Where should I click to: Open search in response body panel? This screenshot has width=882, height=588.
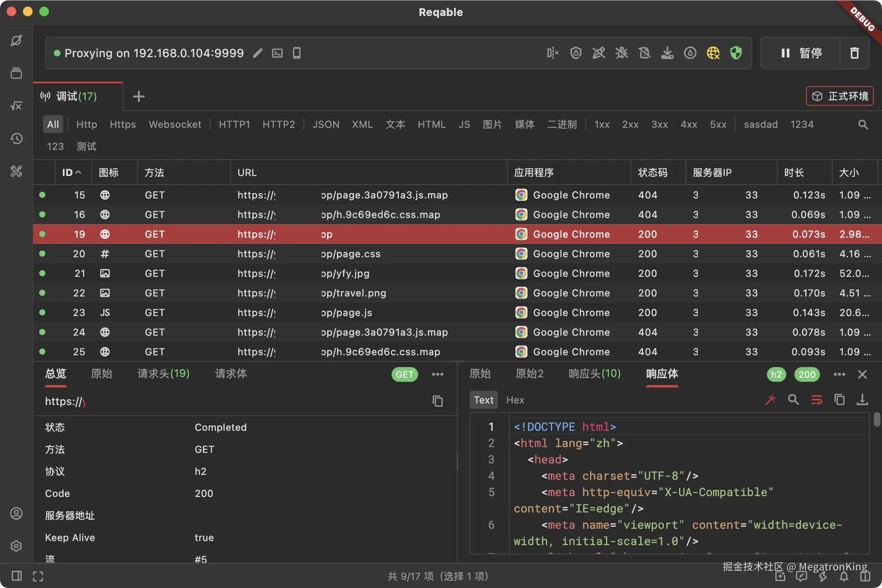[x=793, y=400]
